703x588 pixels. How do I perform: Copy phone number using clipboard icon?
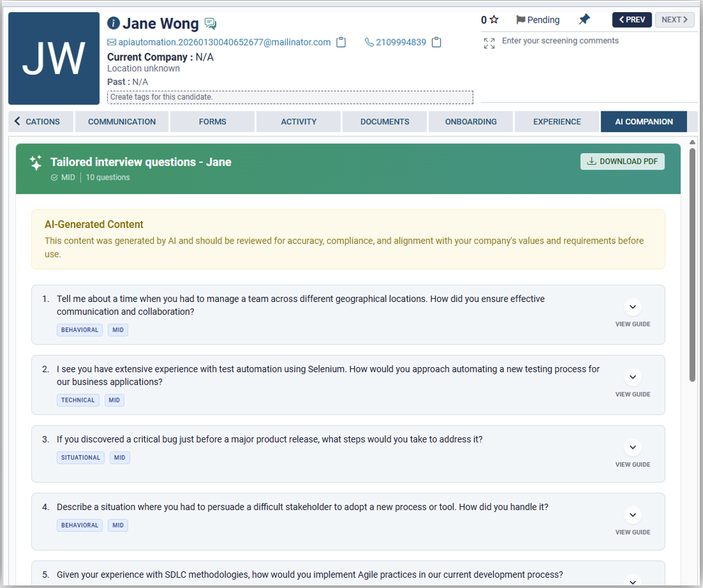tap(436, 43)
